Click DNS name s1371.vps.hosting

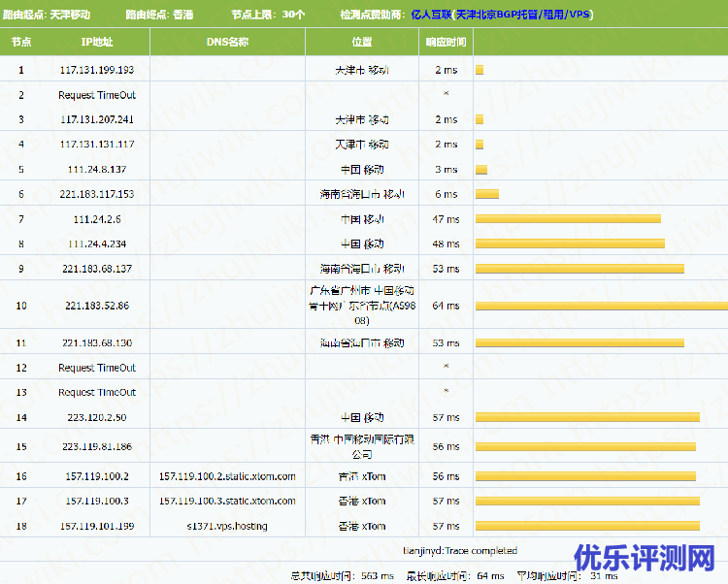coord(227,526)
